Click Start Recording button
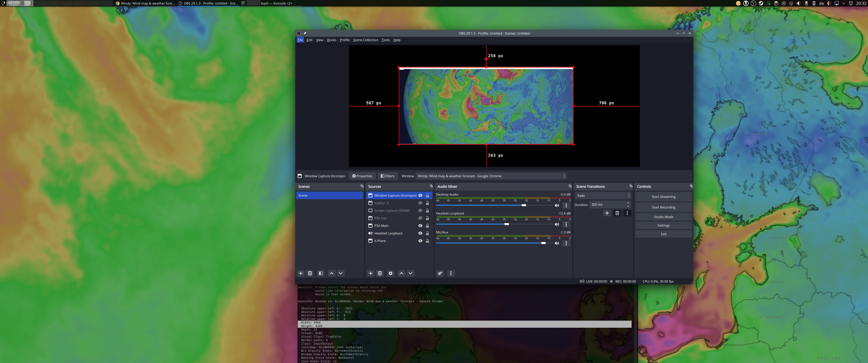The width and height of the screenshot is (868, 363). tap(663, 207)
